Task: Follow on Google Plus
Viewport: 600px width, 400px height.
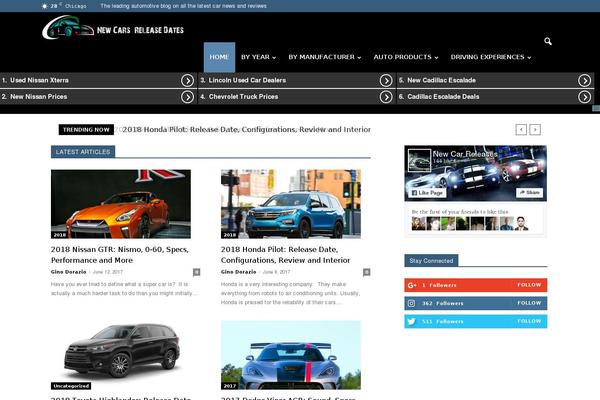Action: click(529, 285)
